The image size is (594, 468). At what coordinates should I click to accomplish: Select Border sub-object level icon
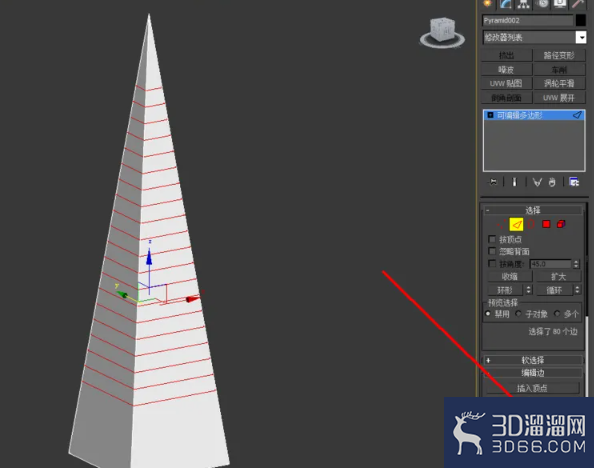[531, 224]
